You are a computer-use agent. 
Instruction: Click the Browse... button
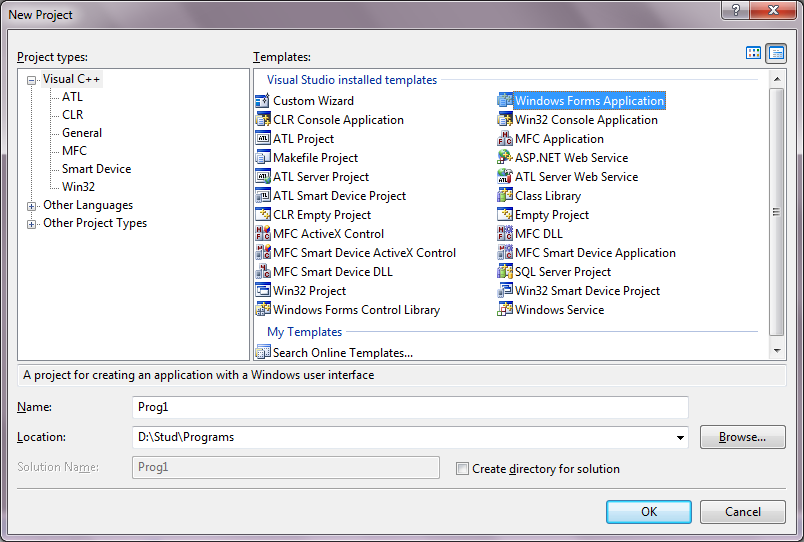742,437
